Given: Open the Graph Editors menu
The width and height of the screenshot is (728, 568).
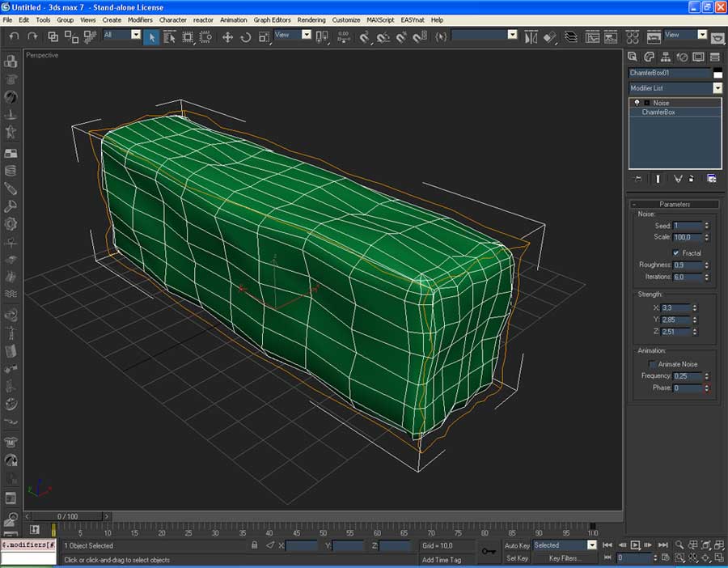Looking at the screenshot, I should point(272,20).
